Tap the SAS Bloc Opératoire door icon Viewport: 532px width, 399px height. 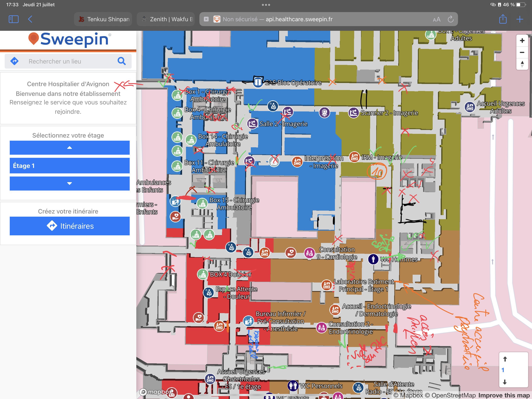[258, 82]
